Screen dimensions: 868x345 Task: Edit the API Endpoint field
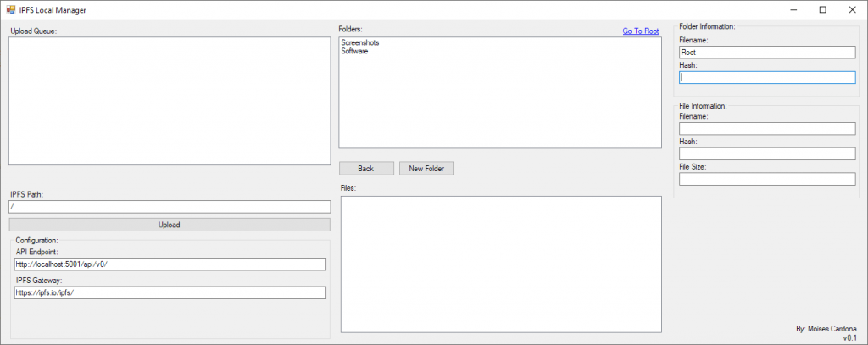click(x=170, y=264)
